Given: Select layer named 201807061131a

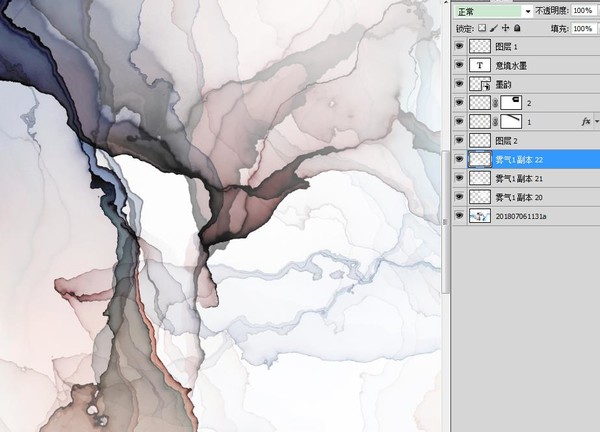Looking at the screenshot, I should tap(521, 216).
